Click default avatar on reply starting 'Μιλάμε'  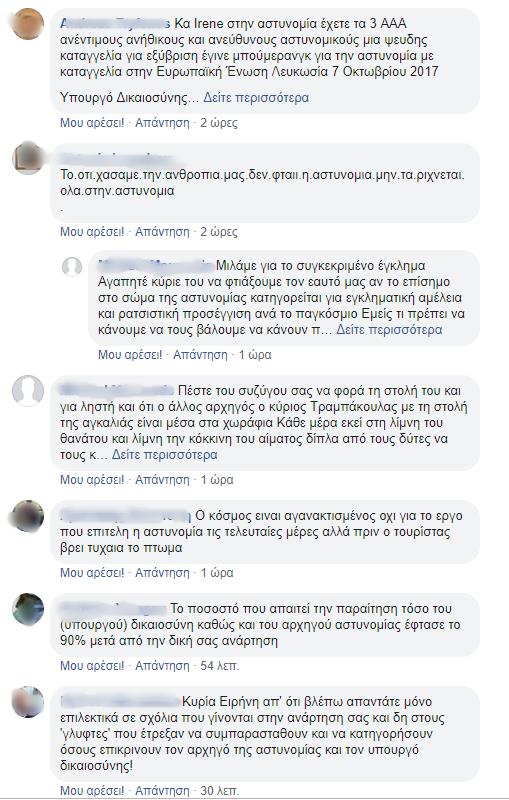click(x=71, y=266)
